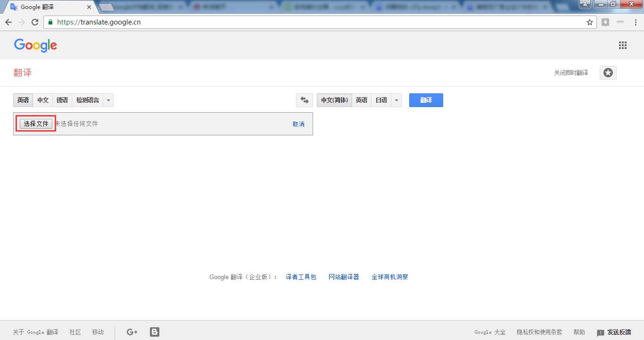Click the download extension icon in toolbar

click(605, 22)
